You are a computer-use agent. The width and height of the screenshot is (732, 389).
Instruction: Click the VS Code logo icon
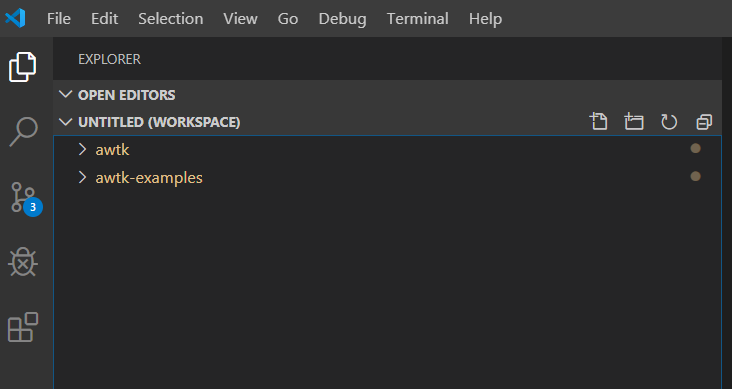[x=15, y=18]
